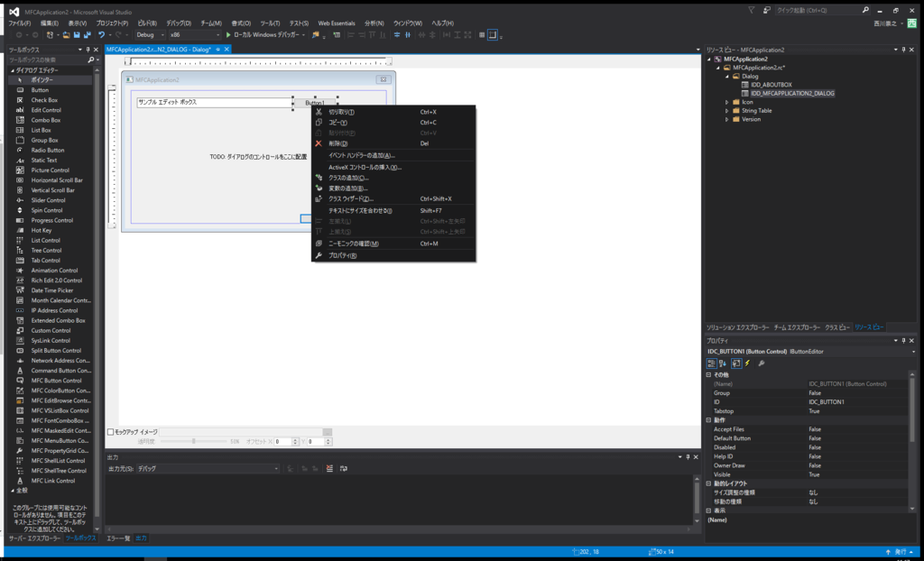Pick the Combo Box toolbox icon

[20, 120]
